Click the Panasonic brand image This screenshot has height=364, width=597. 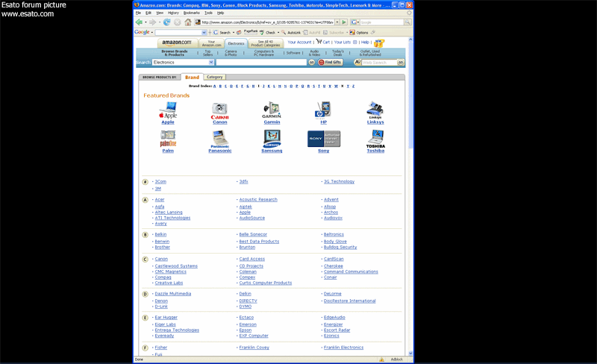(219, 139)
